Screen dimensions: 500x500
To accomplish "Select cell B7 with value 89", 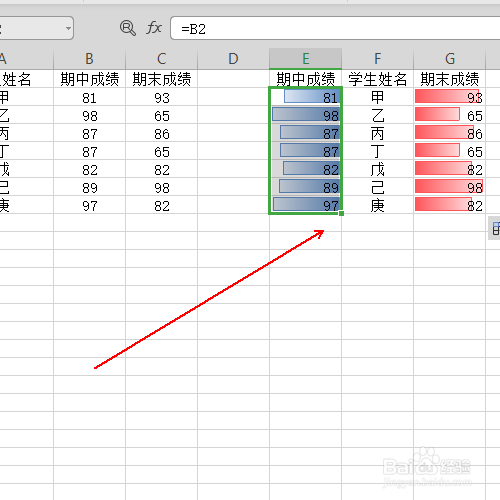I will pos(90,187).
